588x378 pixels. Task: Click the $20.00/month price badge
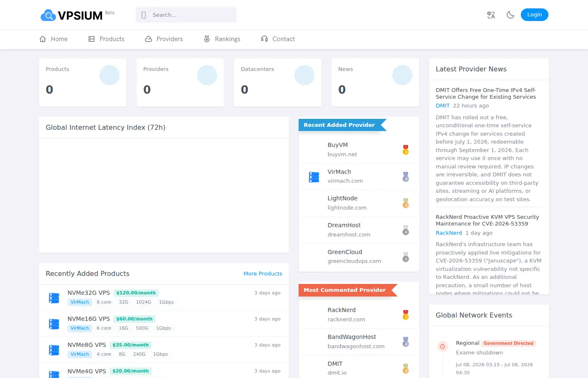[x=131, y=371]
